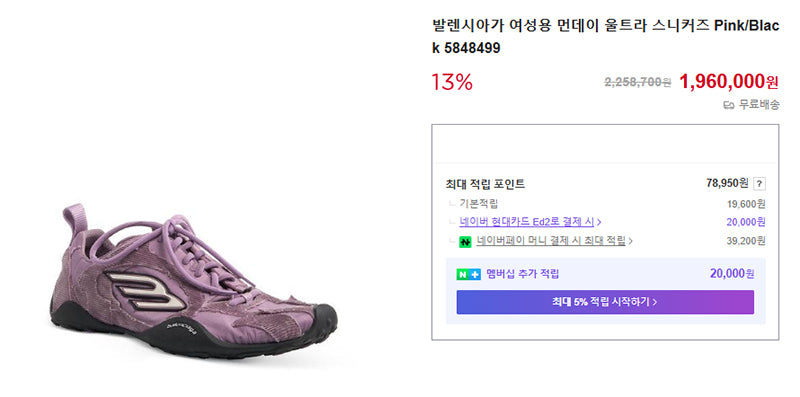Viewport: 800px width, 397px height.
Task: Click the N+ membership badge icon
Action: (x=468, y=275)
